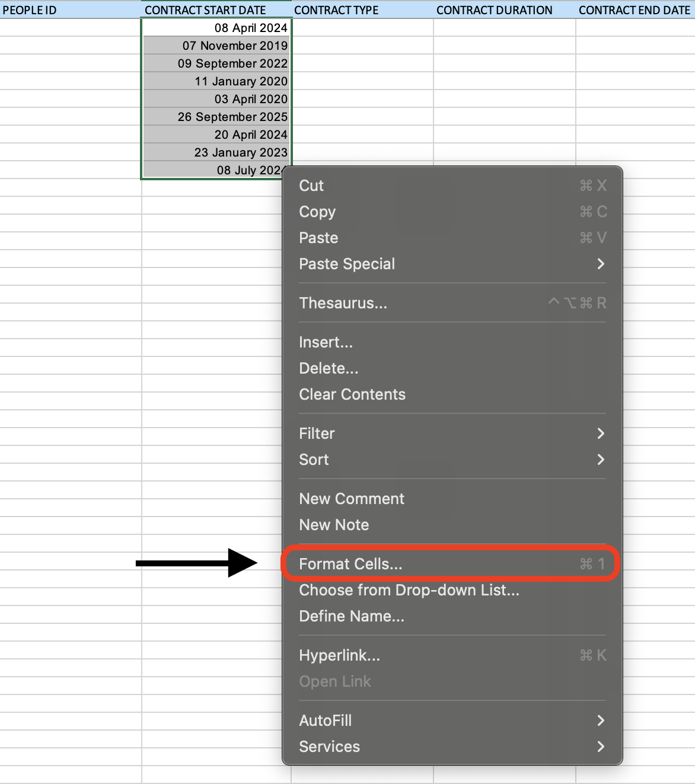Image resolution: width=695 pixels, height=784 pixels.
Task: Add a New Comment
Action: point(352,498)
